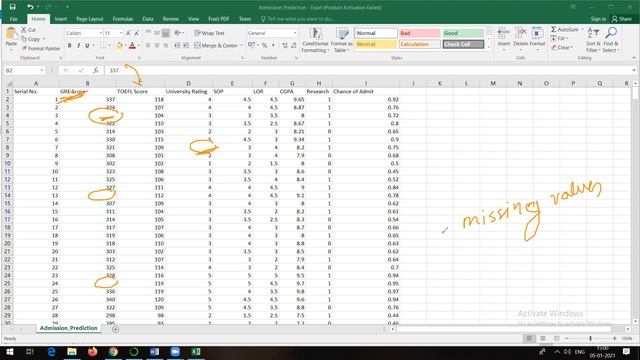The image size is (640, 360).
Task: Click the Name Box showing B2
Action: pos(24,70)
